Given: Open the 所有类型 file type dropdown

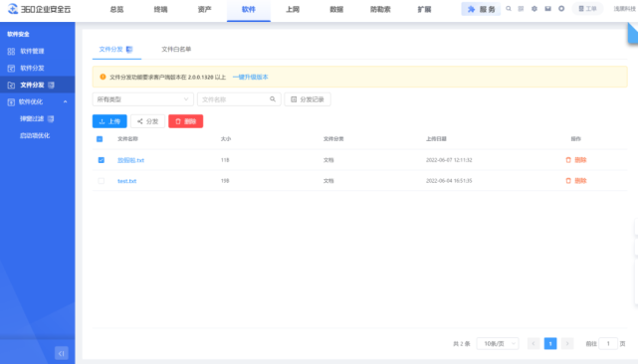Looking at the screenshot, I should 142,99.
